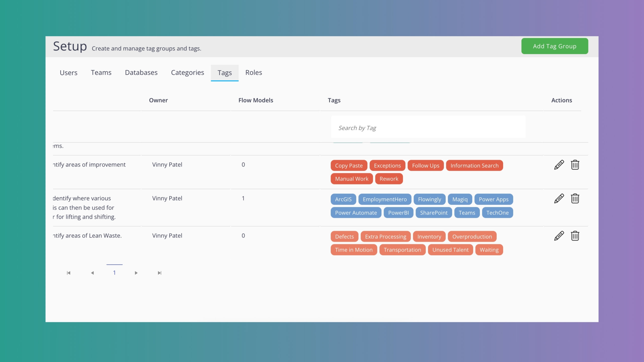Screen dimensions: 644x362
Task: Select the Roles tab
Action: (254, 73)
